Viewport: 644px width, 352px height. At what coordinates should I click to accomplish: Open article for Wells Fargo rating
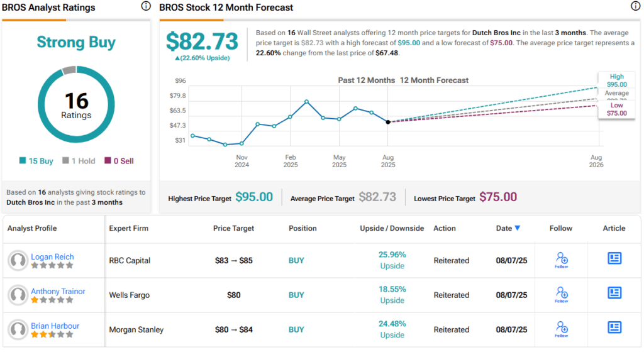tap(614, 292)
